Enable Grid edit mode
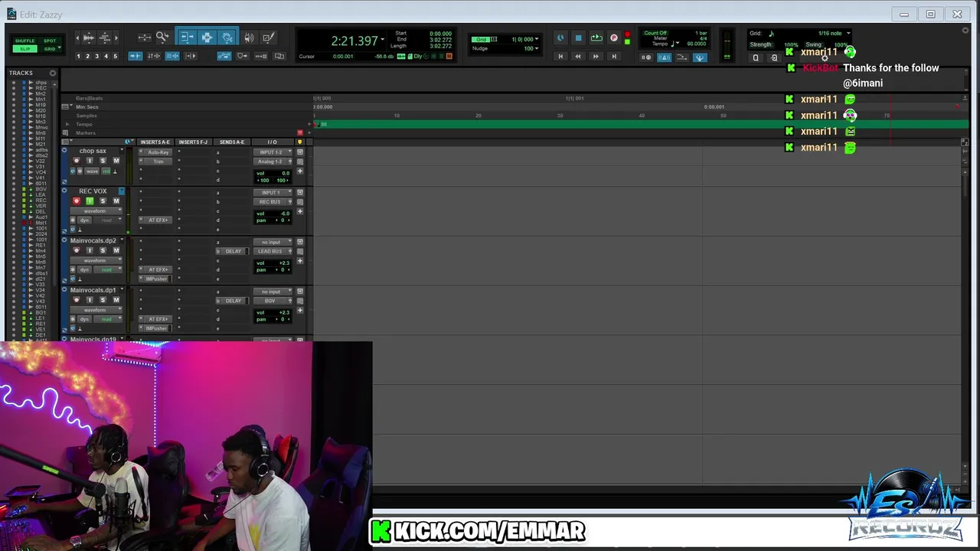 pos(48,49)
